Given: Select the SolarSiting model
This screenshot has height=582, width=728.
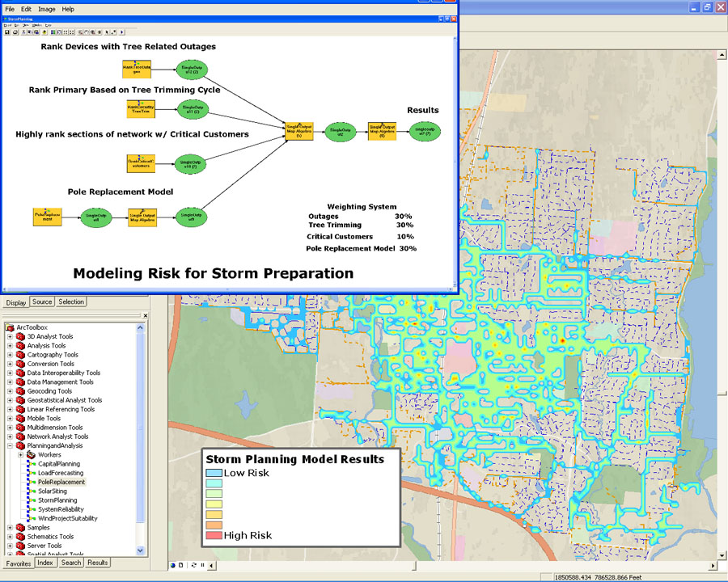Looking at the screenshot, I should [x=53, y=491].
